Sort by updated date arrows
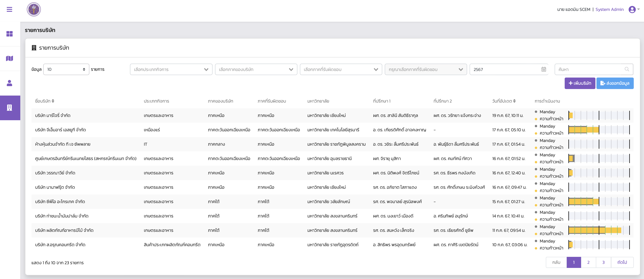644x279 pixels. point(514,101)
